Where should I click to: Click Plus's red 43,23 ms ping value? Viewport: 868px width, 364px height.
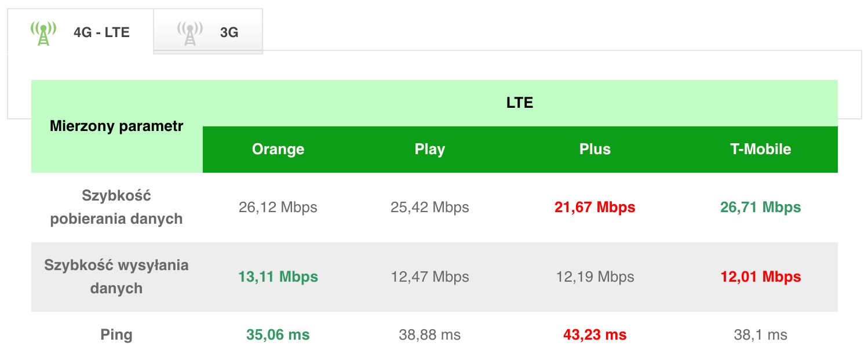click(x=595, y=335)
